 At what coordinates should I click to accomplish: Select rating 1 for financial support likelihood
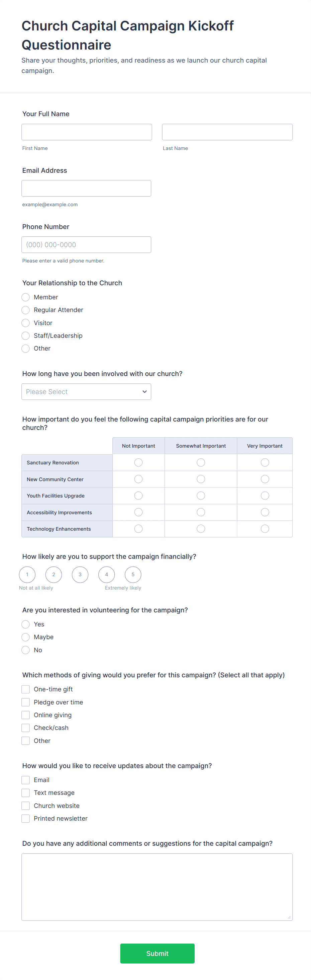click(x=27, y=575)
